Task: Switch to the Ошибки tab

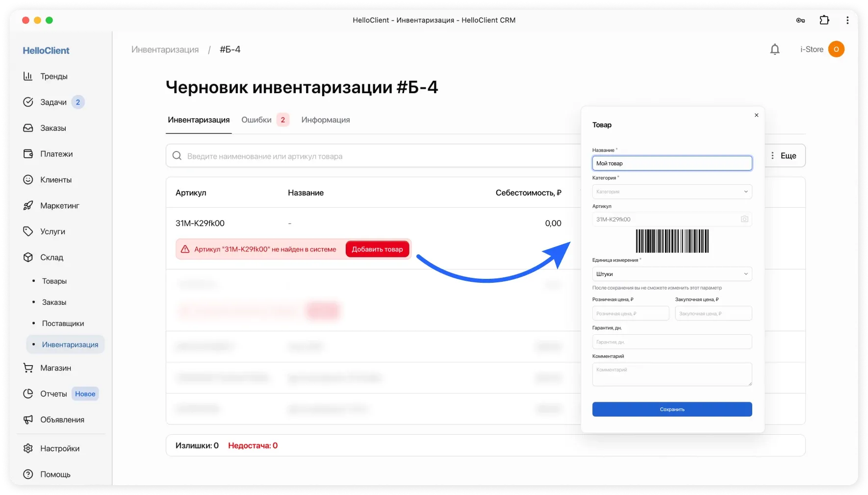Action: coord(256,120)
